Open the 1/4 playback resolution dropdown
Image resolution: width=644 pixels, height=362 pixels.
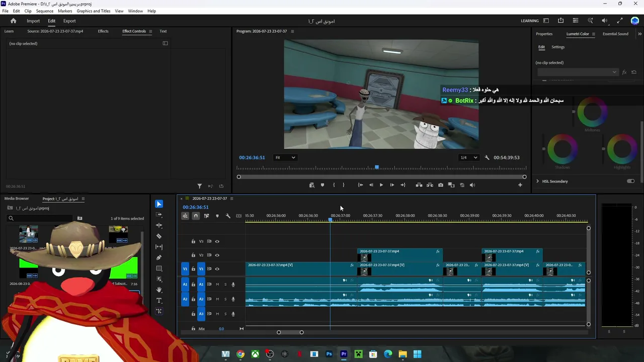click(469, 157)
